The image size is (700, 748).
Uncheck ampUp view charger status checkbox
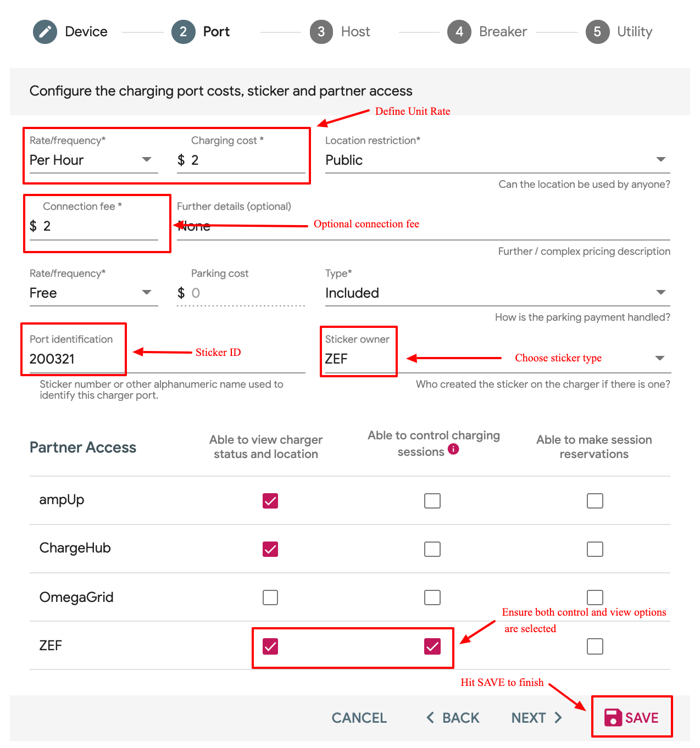coord(270,501)
